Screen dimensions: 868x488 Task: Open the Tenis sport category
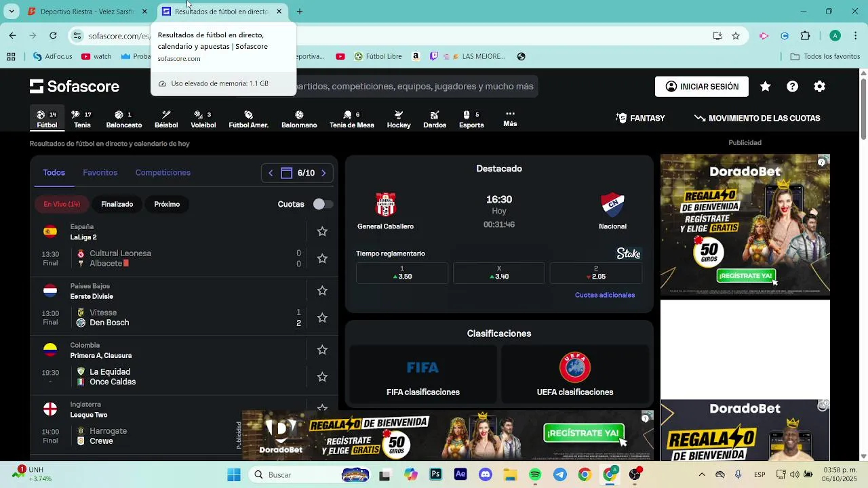tap(82, 119)
